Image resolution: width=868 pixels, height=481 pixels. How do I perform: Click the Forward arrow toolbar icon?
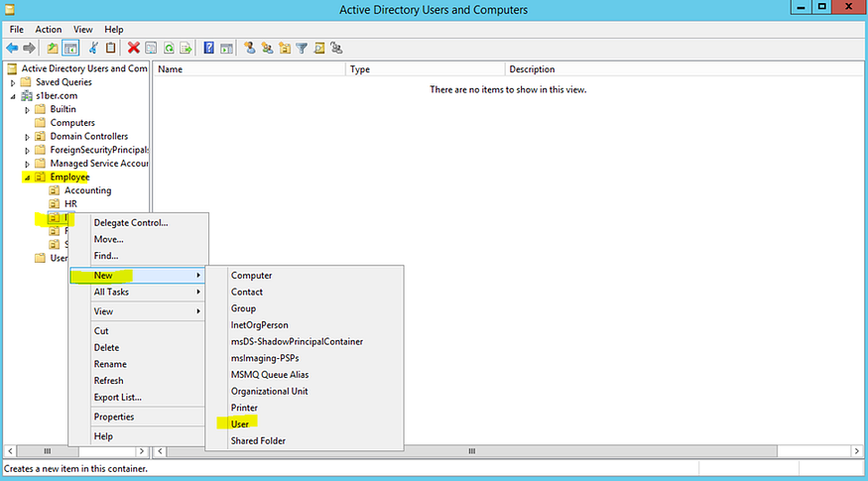point(30,49)
